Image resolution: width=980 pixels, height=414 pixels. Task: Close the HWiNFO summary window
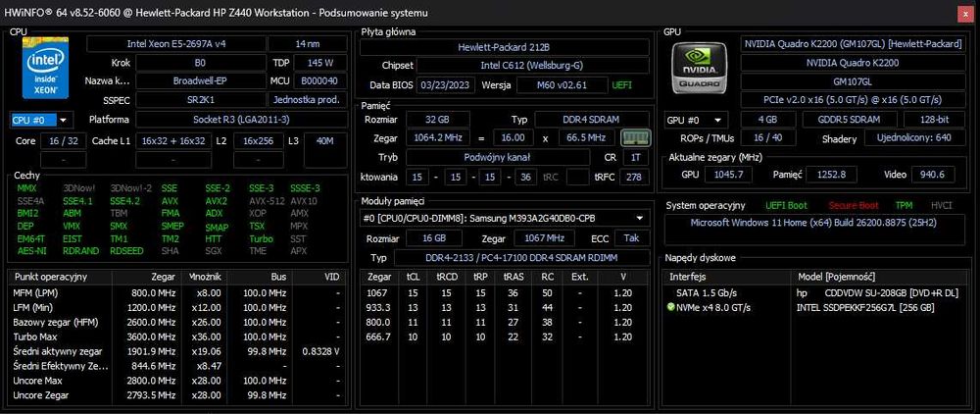965,13
